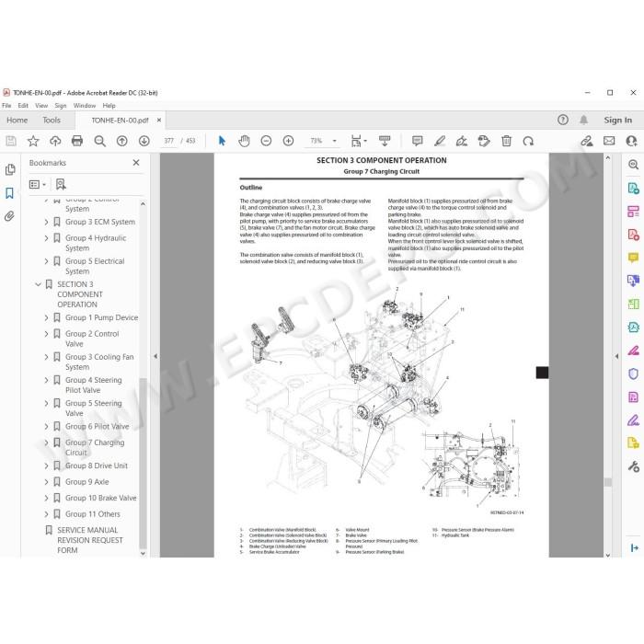The image size is (644, 644).
Task: Toggle the Bookmarks panel icon
Action: pyautogui.click(x=9, y=192)
